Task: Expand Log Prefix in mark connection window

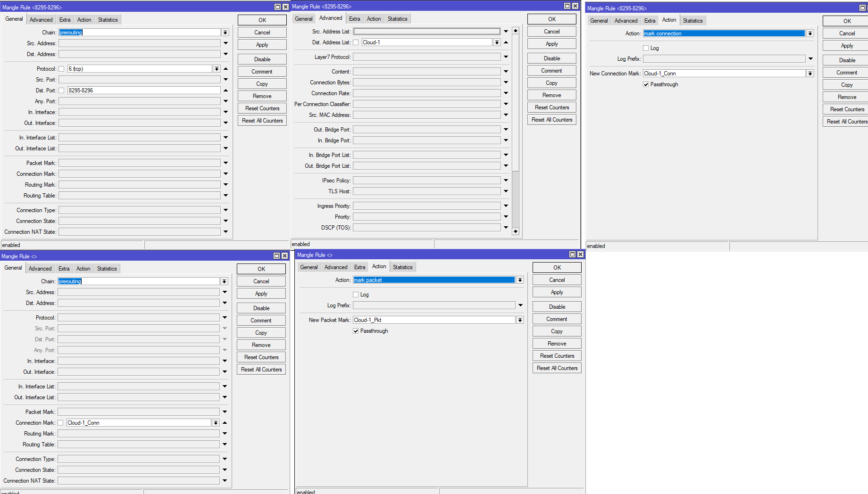Action: [810, 59]
